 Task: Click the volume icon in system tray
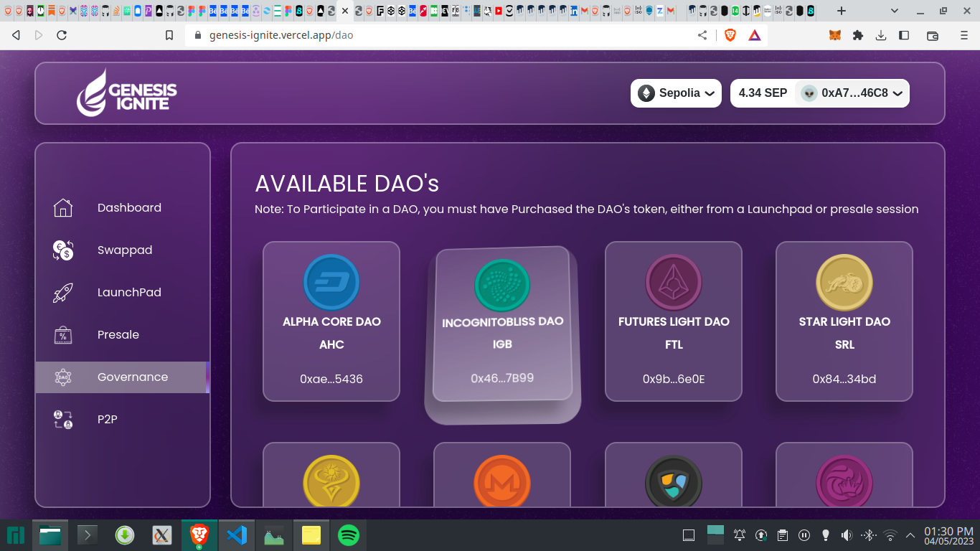pos(847,535)
